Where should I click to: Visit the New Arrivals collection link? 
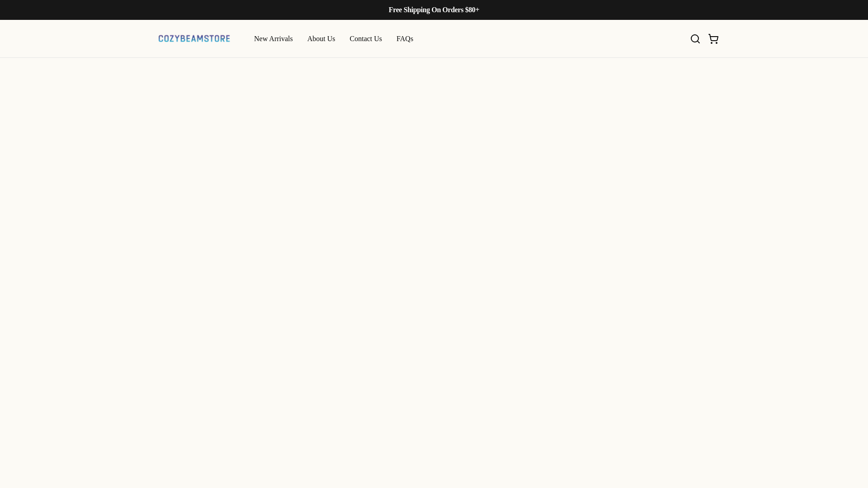(273, 39)
